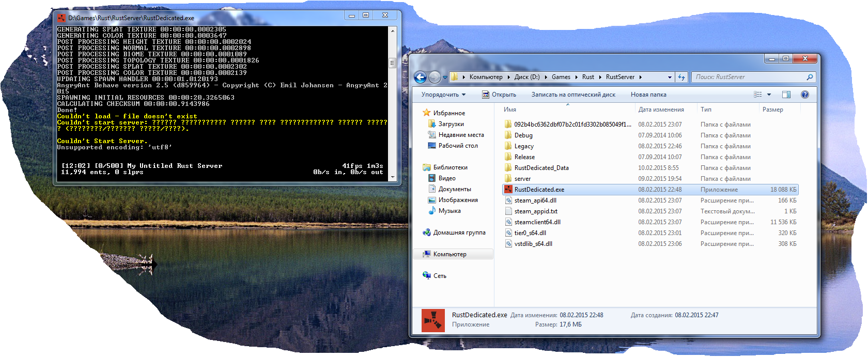Navigate to Диск (D:) in the address bar
The image size is (868, 357).
[x=527, y=77]
